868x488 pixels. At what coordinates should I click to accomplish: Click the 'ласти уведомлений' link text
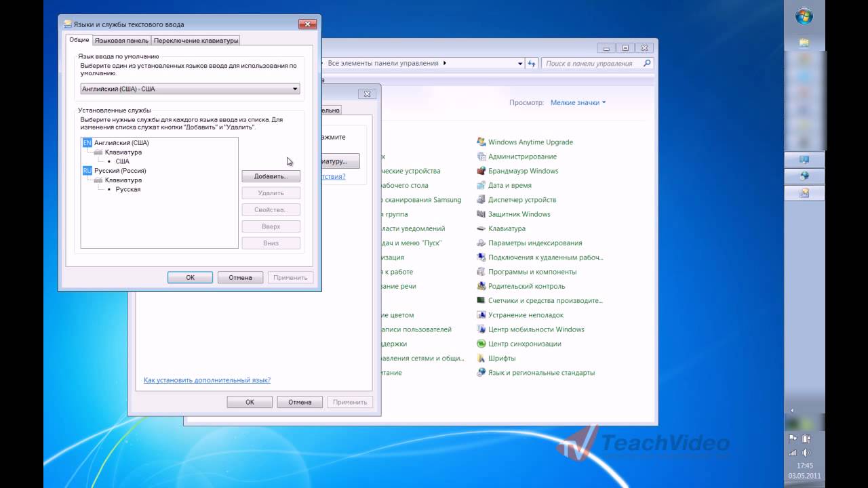click(414, 228)
